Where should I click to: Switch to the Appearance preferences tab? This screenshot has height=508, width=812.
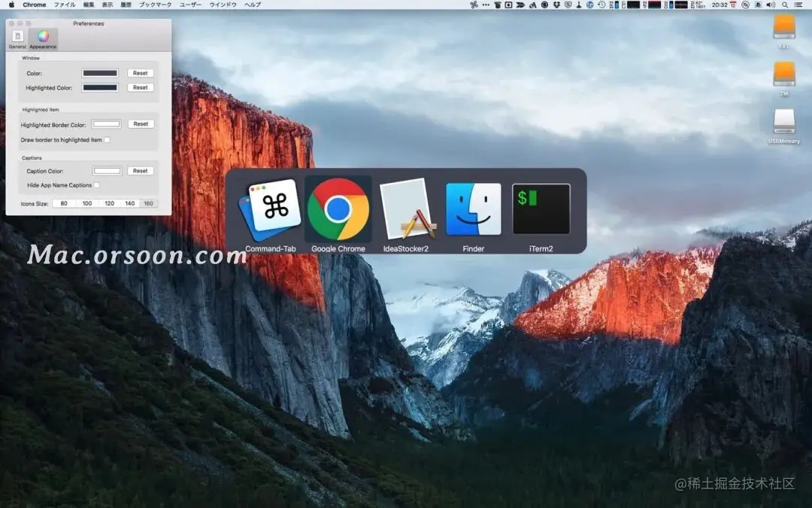43,39
